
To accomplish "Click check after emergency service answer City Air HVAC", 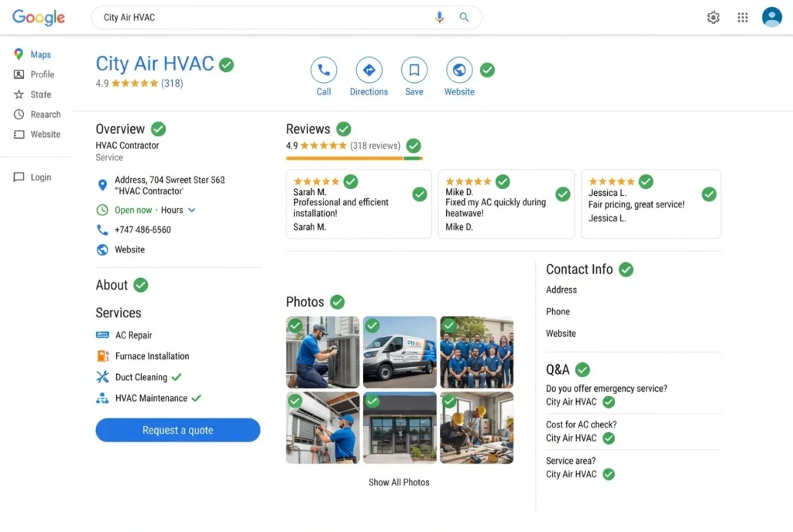I will [609, 402].
